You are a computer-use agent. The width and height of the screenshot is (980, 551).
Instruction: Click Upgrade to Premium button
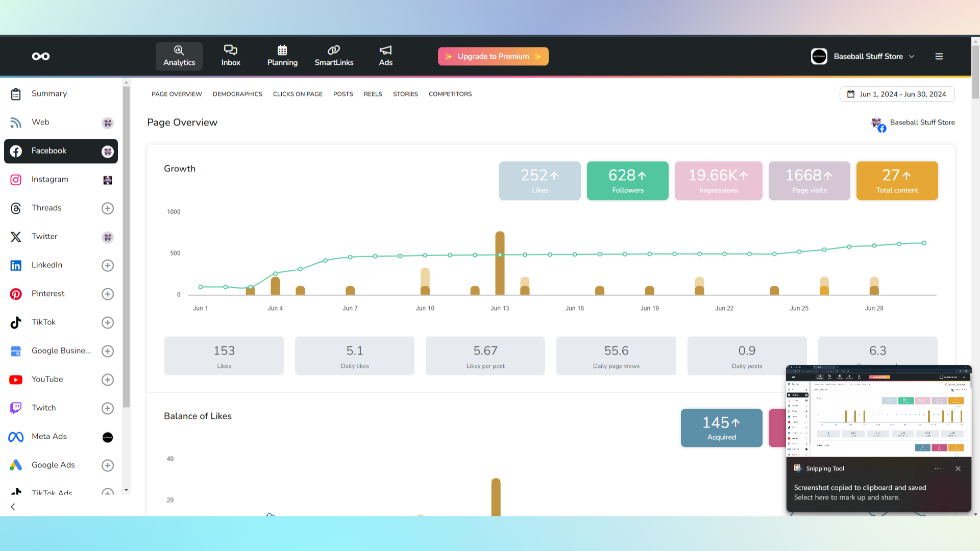click(x=493, y=57)
